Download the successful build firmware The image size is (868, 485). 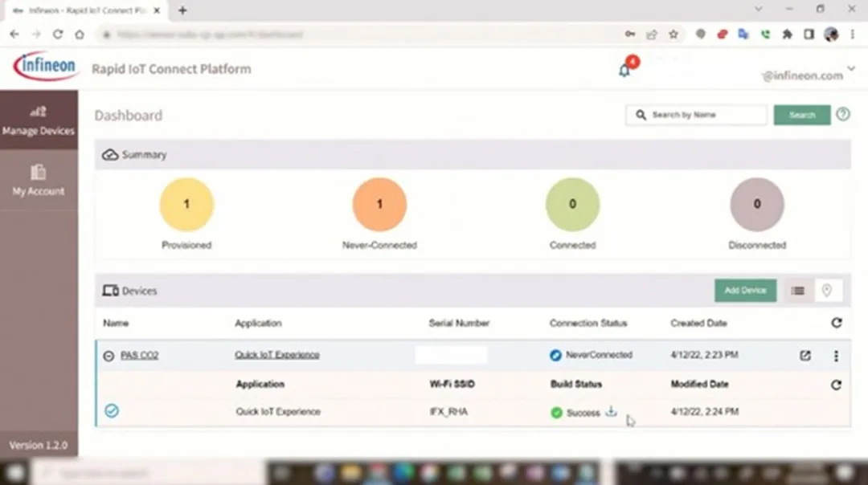[611, 411]
